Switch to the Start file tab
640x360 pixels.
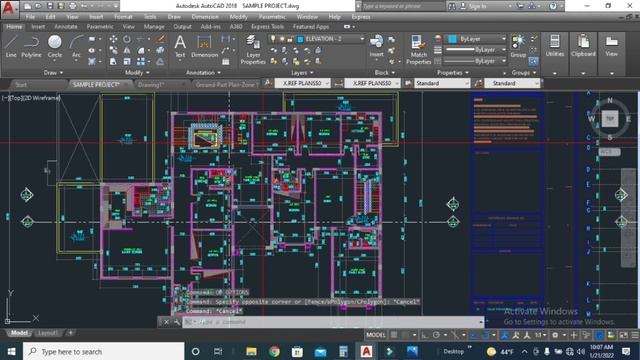(x=21, y=84)
